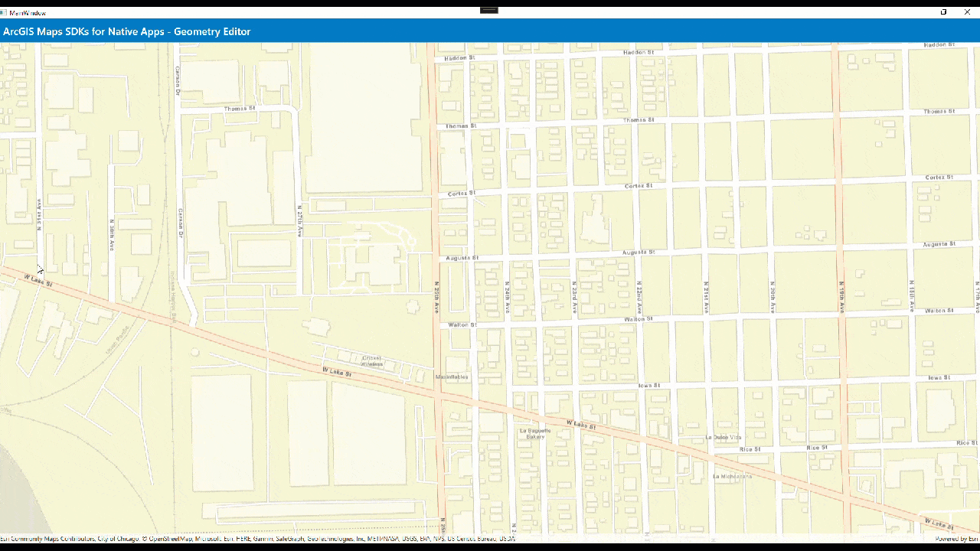Click the Geometry Editor header title text
This screenshot has height=551, width=980.
point(127,31)
